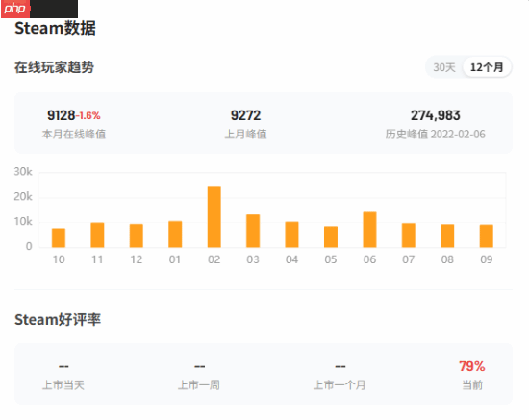Viewport: 529px width, 420px height.
Task: Click the 本月在线峰值 label
Action: pyautogui.click(x=74, y=135)
